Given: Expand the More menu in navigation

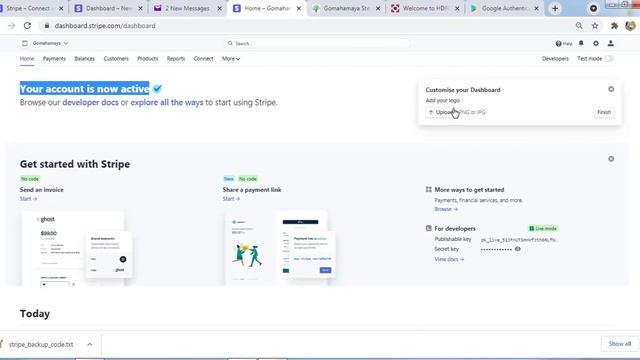Looking at the screenshot, I should tap(231, 59).
